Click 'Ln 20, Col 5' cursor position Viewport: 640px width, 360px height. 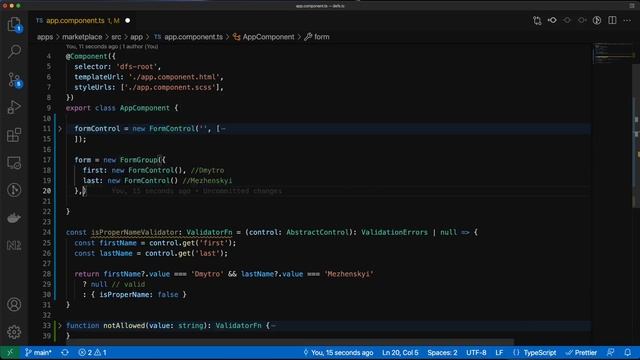[x=400, y=353]
